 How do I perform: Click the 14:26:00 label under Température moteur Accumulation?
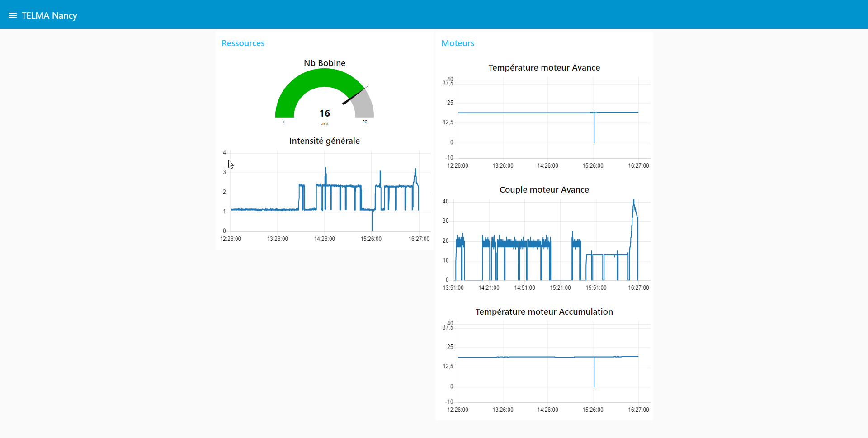[547, 410]
